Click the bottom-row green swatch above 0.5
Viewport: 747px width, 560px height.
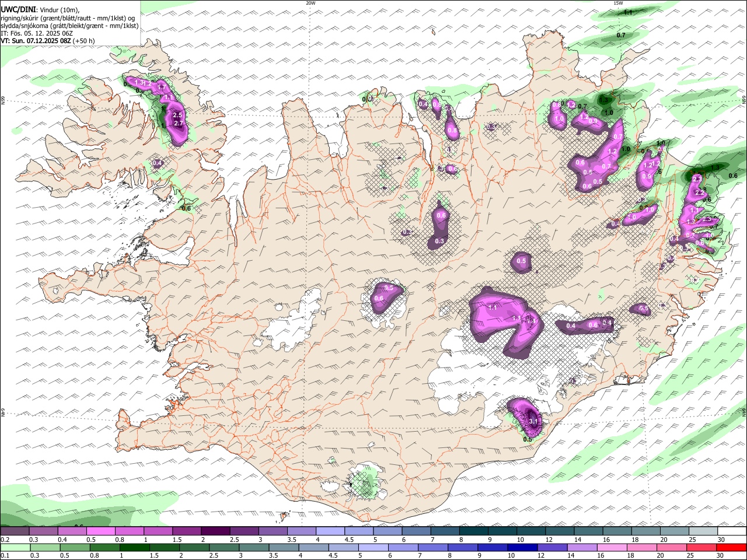click(75, 547)
